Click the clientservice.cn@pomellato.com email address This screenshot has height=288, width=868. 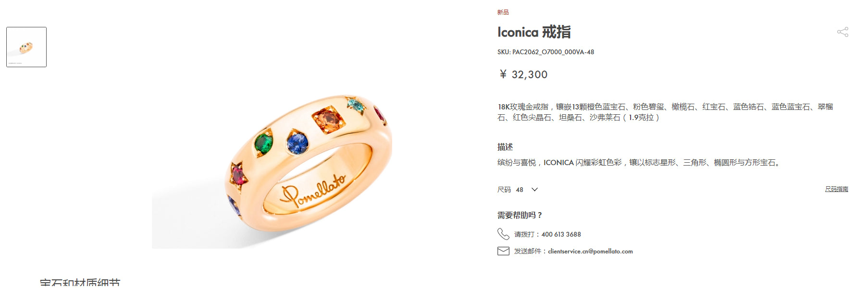pyautogui.click(x=590, y=251)
